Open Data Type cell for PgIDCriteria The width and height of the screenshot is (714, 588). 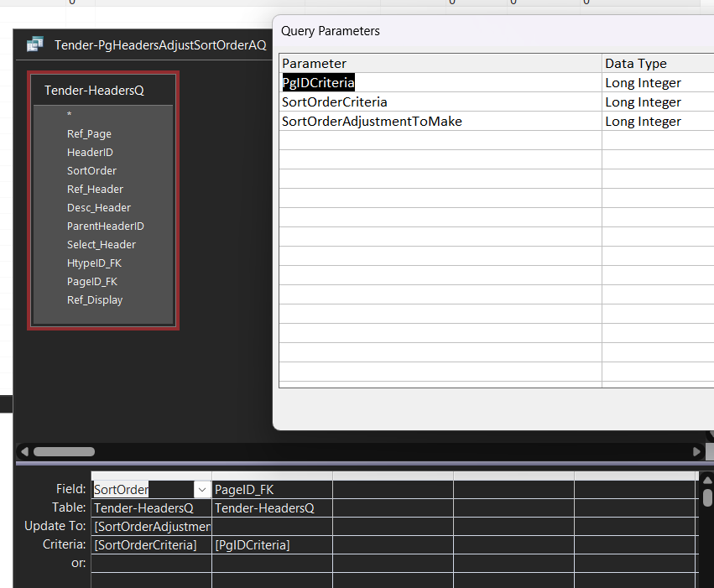point(658,82)
